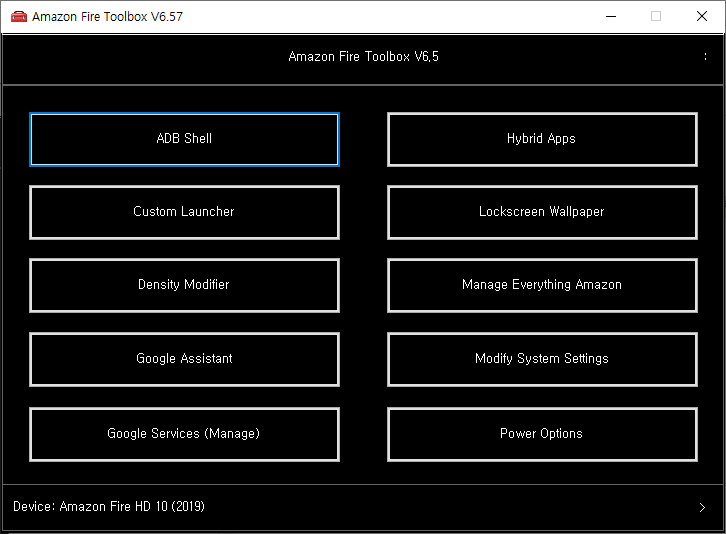Open the Power Options menu
Viewport: 726px width, 534px height.
[x=542, y=434]
